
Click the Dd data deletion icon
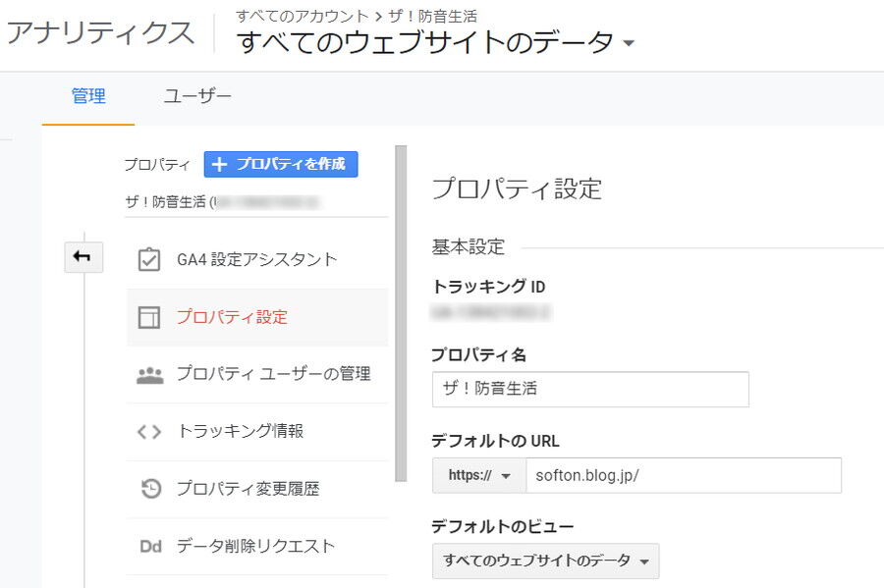150,547
